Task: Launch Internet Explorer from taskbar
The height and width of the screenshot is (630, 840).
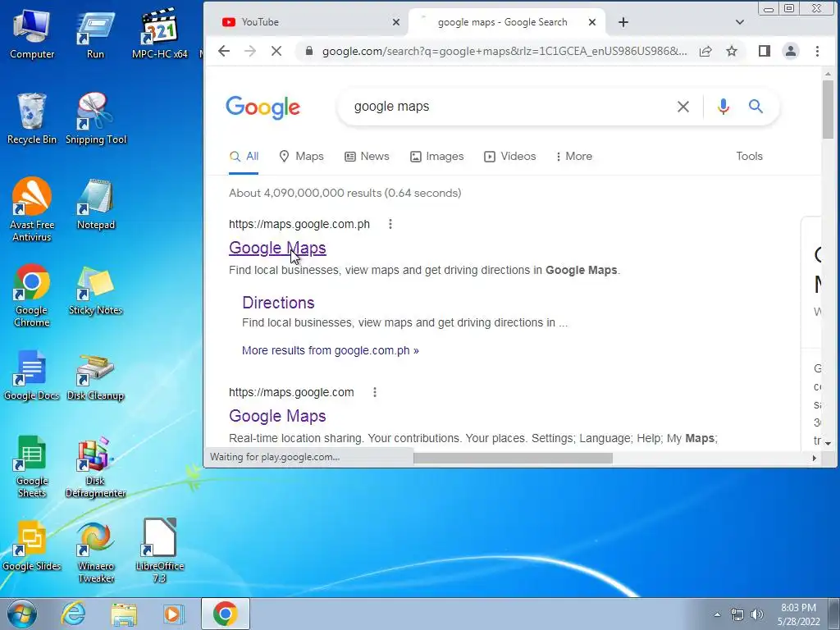Action: (73, 614)
